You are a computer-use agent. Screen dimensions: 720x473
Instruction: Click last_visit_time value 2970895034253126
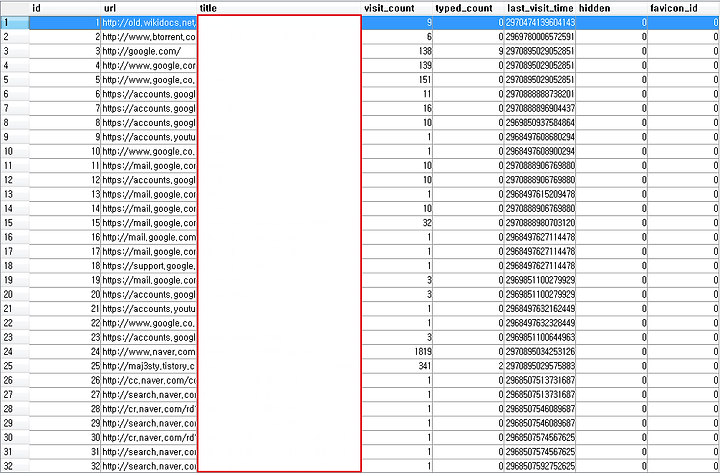point(540,352)
